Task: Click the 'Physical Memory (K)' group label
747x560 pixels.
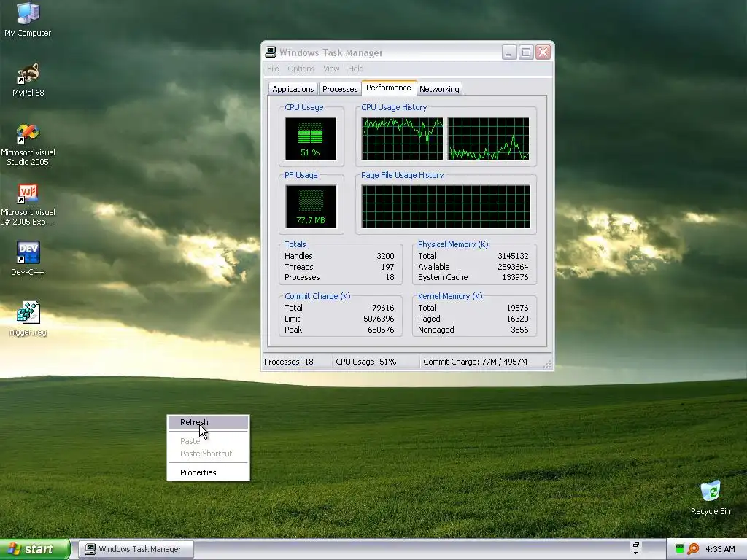Action: [x=453, y=244]
